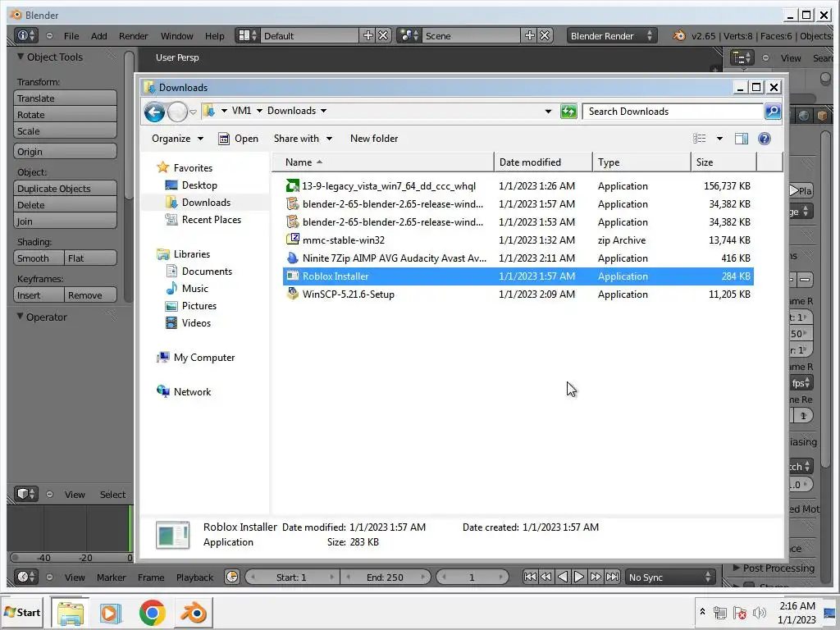Open Blender's Window menu
The image size is (840, 630).
(177, 36)
